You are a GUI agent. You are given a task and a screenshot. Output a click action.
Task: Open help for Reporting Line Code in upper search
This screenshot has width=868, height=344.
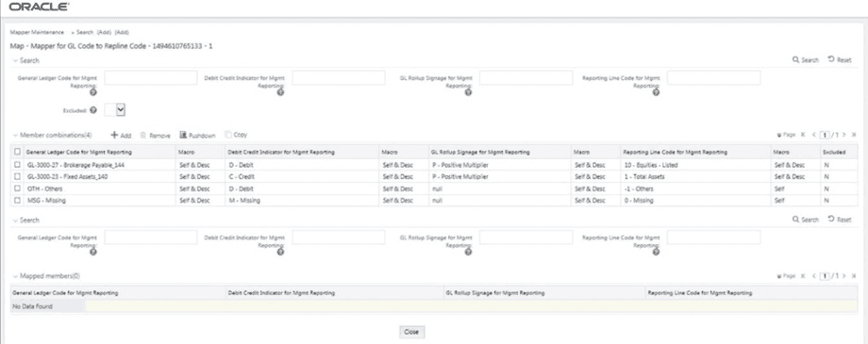pos(656,92)
